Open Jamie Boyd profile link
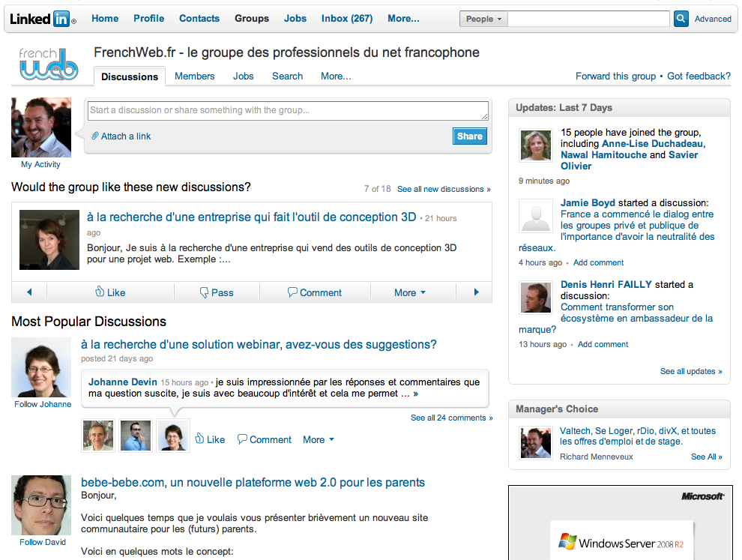 click(588, 202)
